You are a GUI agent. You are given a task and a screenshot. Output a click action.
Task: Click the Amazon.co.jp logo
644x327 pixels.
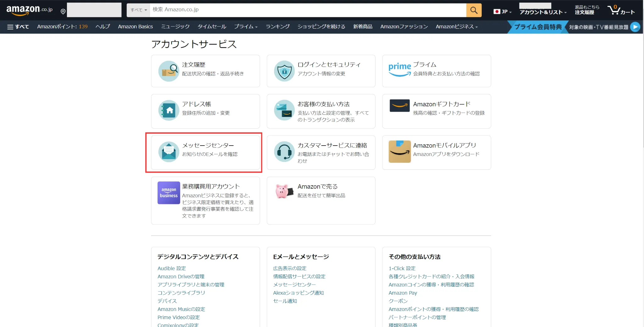point(29,10)
